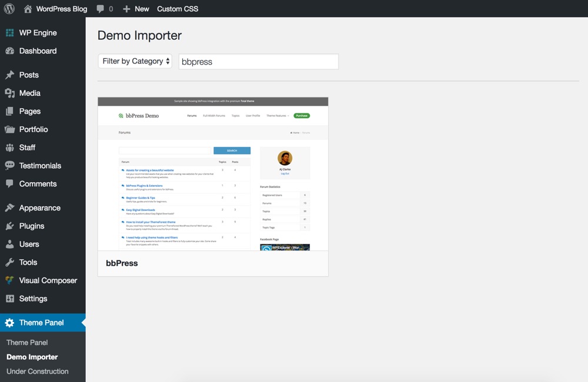Open the comments bubble icon in admin bar

click(100, 9)
